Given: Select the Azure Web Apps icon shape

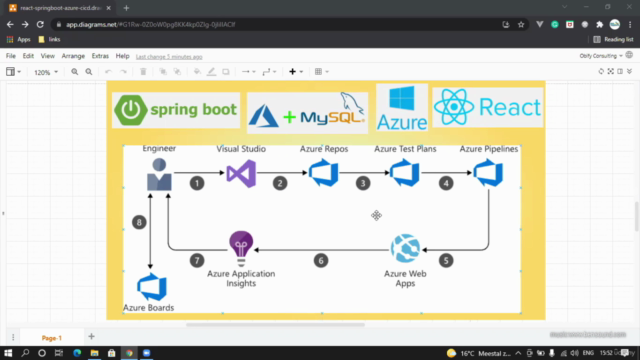Looking at the screenshot, I should coord(405,248).
